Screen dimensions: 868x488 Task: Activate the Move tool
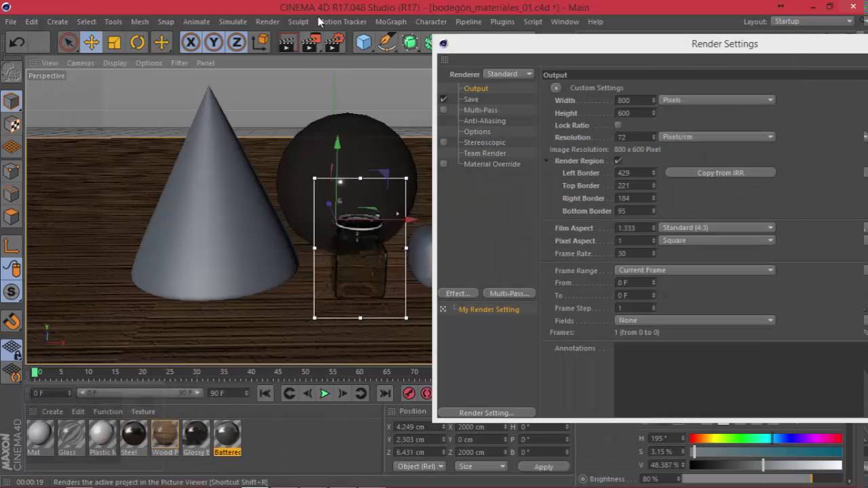[x=91, y=43]
